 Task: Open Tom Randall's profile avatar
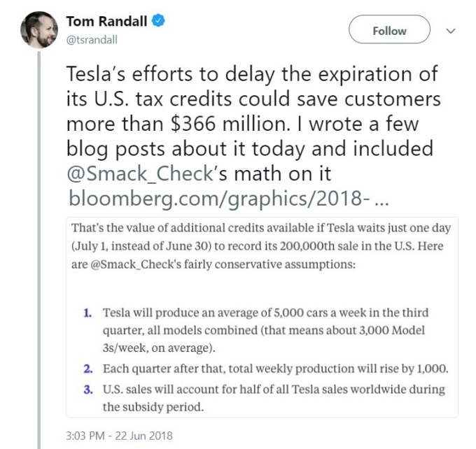click(39, 29)
